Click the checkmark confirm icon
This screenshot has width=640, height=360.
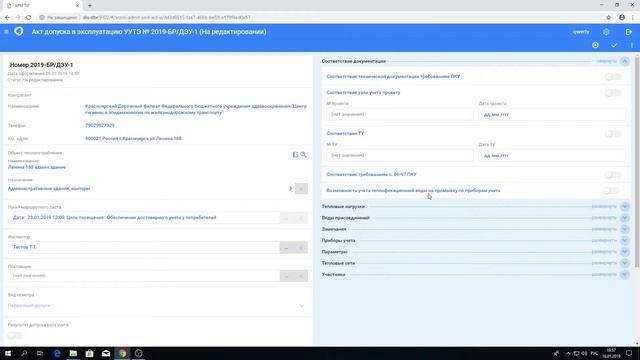point(614,45)
